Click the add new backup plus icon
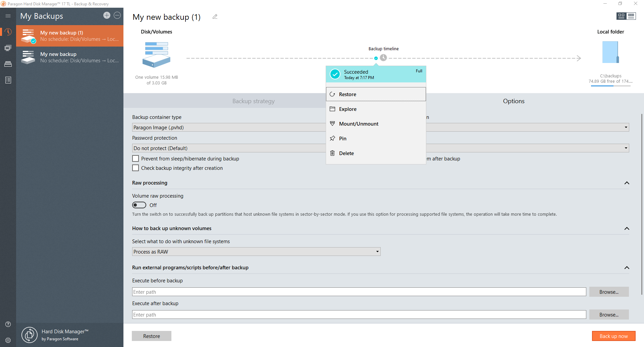The image size is (644, 347). point(107,15)
